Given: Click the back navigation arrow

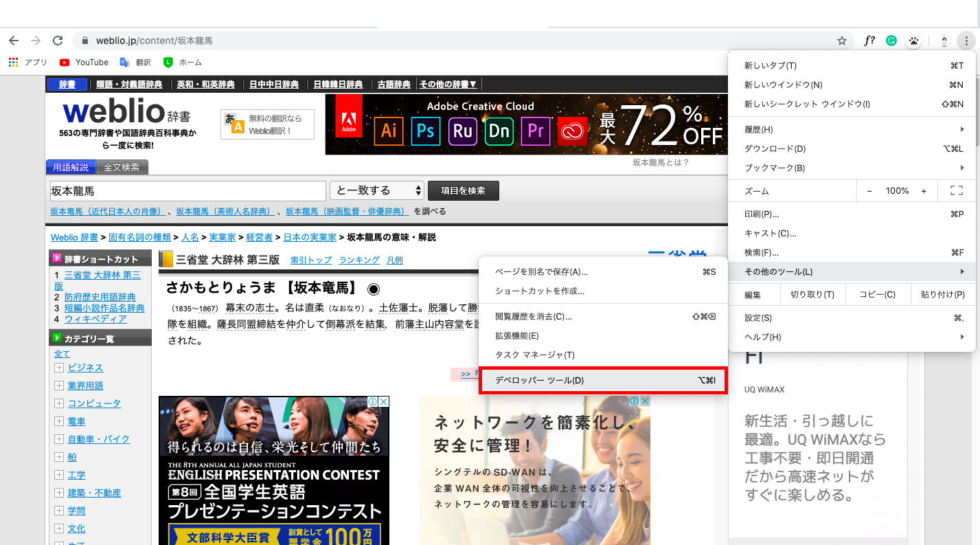Looking at the screenshot, I should (13, 41).
